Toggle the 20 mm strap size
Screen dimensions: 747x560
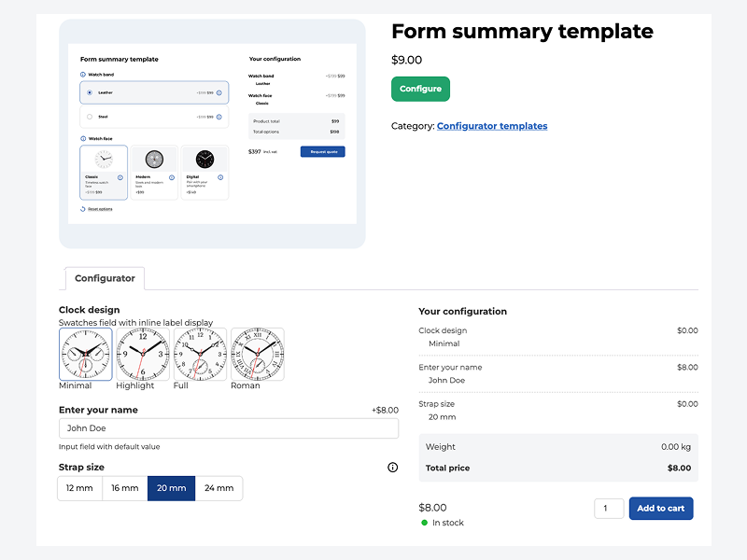coord(172,488)
